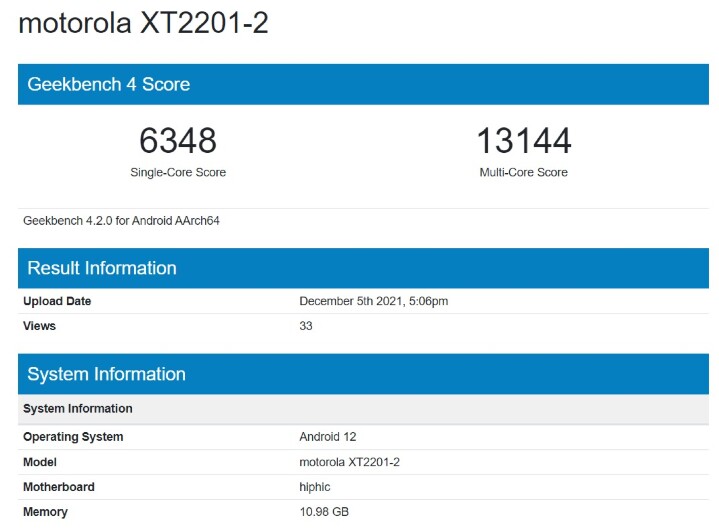719x530 pixels.
Task: Click the Operating System row label
Action: point(73,437)
